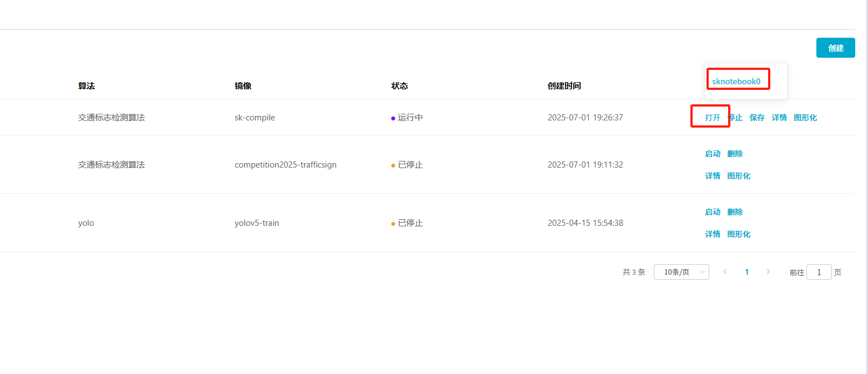This screenshot has height=374, width=868.
Task: View 详情 for the yolov5-train row
Action: pos(713,234)
